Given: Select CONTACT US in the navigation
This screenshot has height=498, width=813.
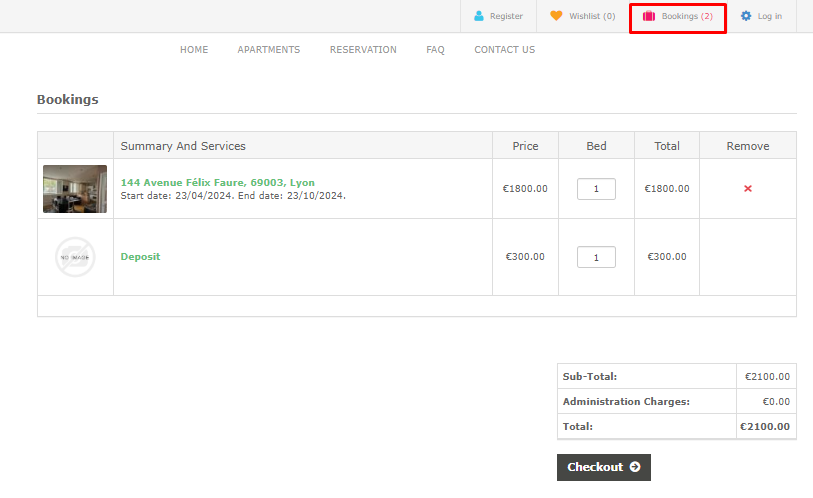Looking at the screenshot, I should 504,50.
